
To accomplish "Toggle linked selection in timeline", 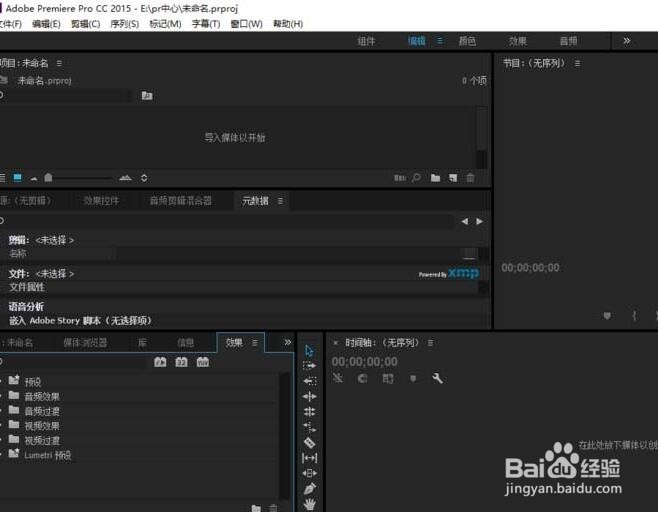I will [x=388, y=379].
